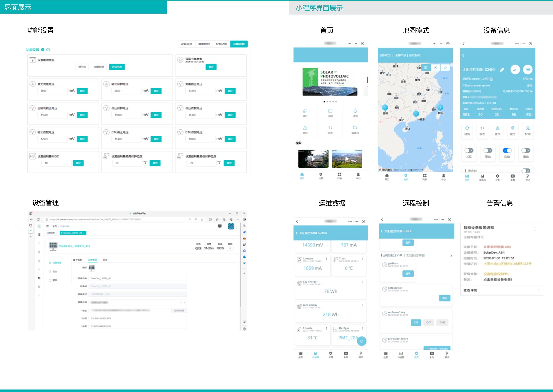The height and width of the screenshot is (392, 553).
Task: Tap the 警报 warning icon in device info
Action: (497, 128)
